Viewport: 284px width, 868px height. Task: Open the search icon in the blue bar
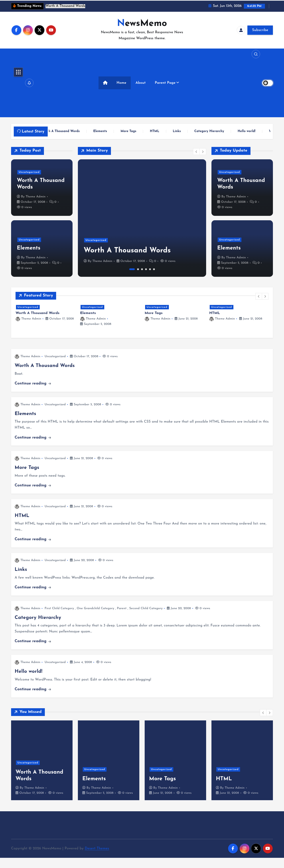256,54
